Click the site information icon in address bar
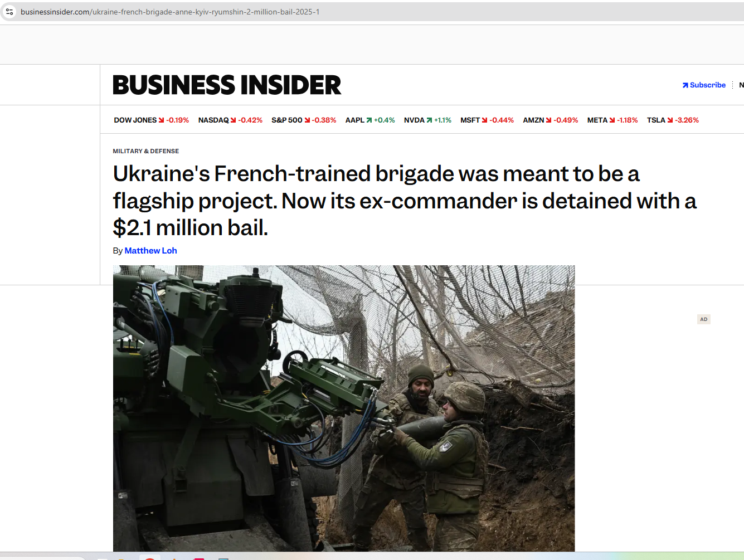 [9, 12]
